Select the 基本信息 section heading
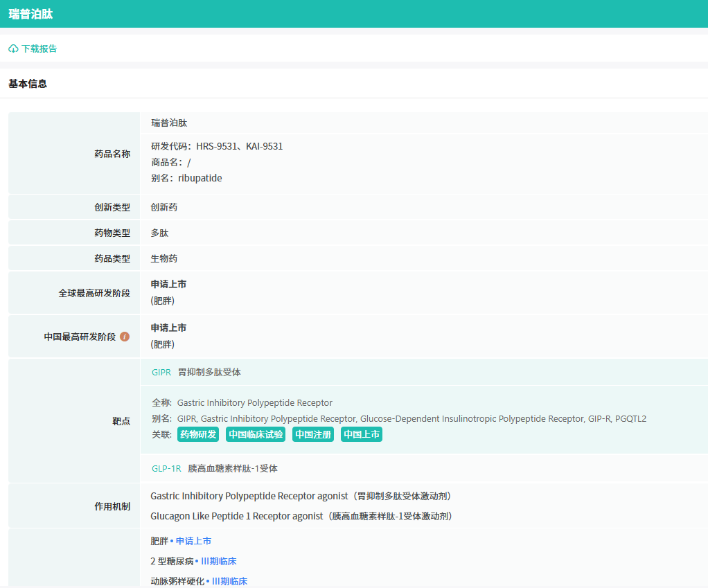Viewport: 708px width, 588px height. pos(28,84)
